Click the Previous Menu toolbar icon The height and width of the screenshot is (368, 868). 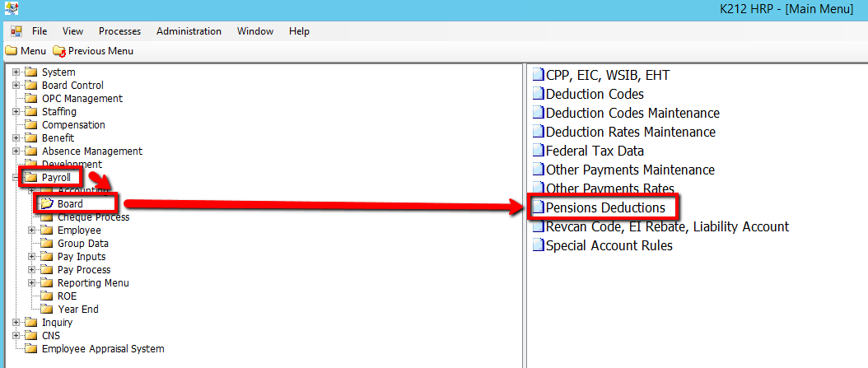click(58, 51)
